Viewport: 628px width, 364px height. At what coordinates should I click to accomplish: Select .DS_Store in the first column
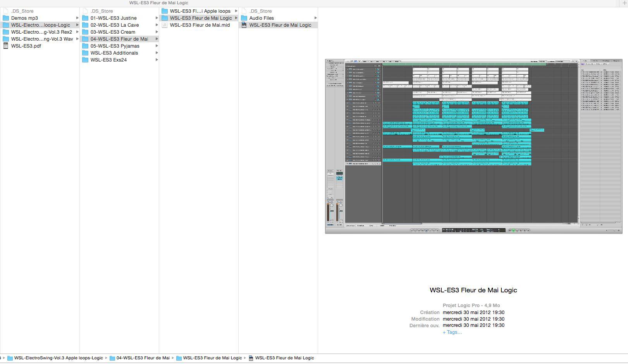coord(22,11)
